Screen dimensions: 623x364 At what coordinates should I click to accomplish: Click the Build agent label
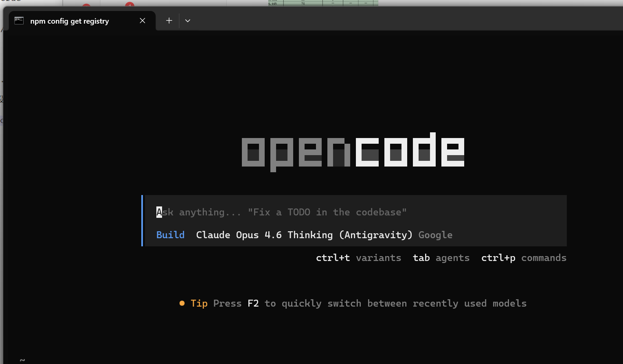pos(170,235)
